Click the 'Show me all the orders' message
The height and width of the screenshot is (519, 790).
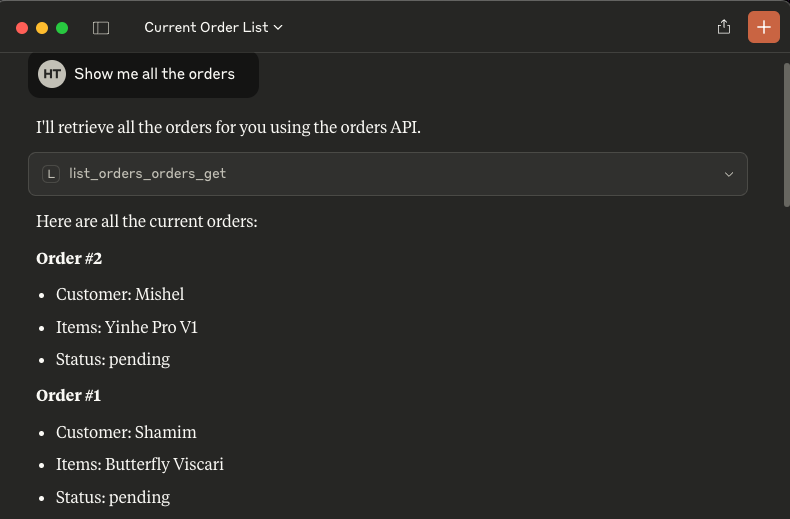pyautogui.click(x=154, y=74)
